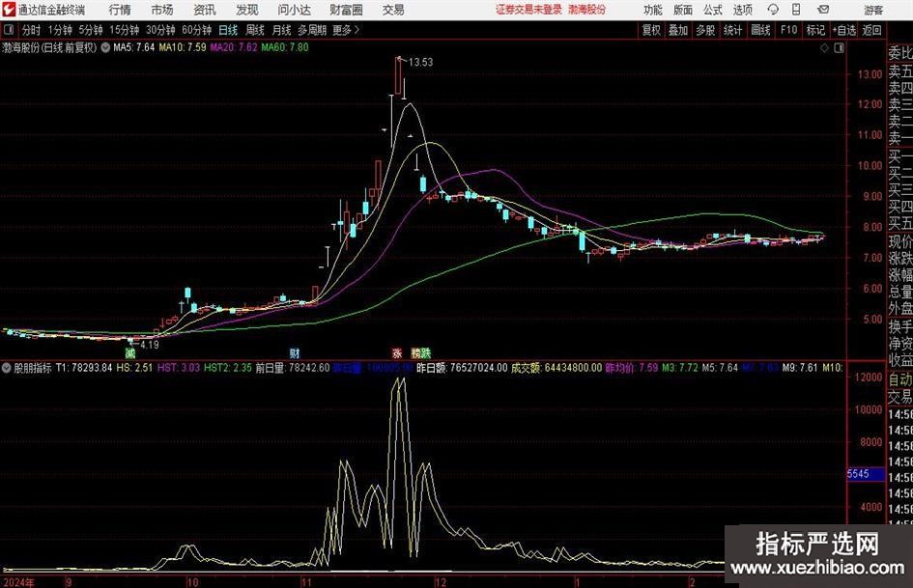Viewport: 913px width, 588px height.
Task: Click the 多股 toolbar button
Action: pos(705,30)
